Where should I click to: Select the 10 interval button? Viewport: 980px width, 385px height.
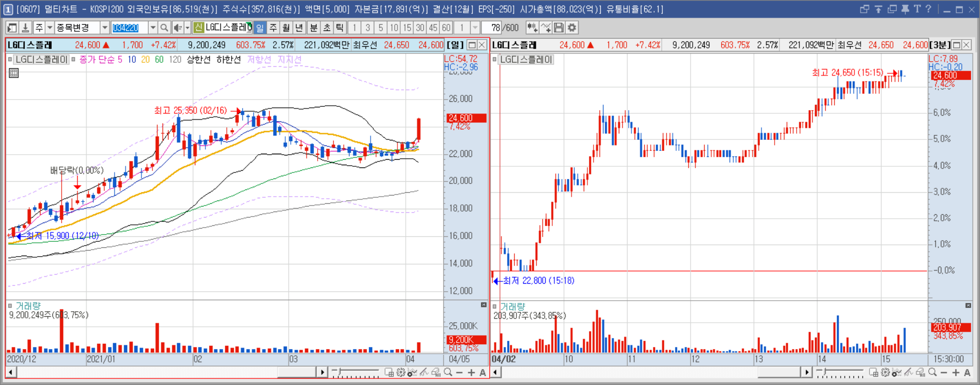click(x=394, y=28)
